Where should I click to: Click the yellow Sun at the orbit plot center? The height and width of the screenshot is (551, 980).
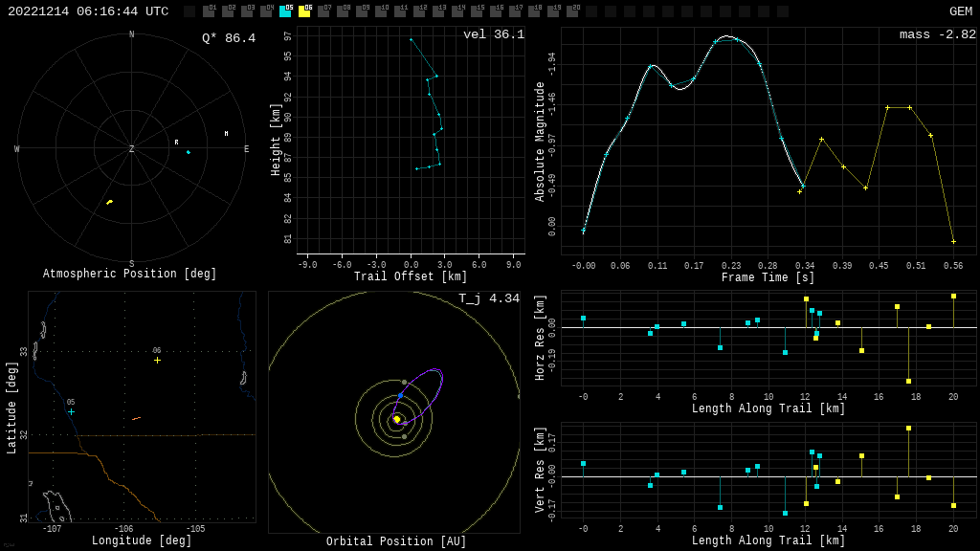[396, 419]
